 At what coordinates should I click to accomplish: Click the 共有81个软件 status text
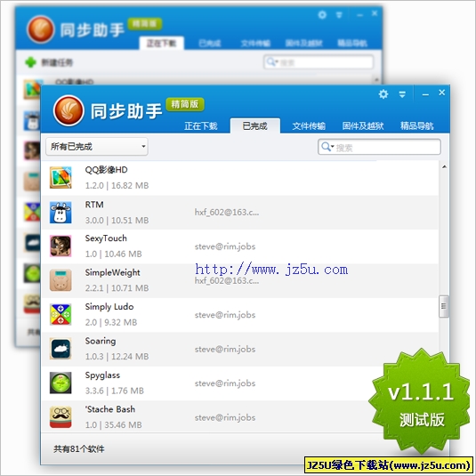(79, 449)
